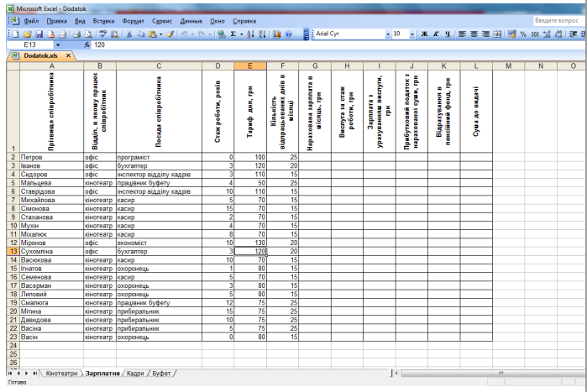This screenshot has height=392, width=587.
Task: Insert hyperlink with the globe icon
Action: pos(222,34)
